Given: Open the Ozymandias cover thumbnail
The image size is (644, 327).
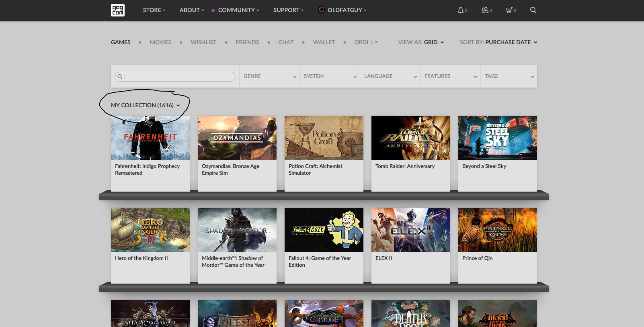Looking at the screenshot, I should pyautogui.click(x=237, y=138).
